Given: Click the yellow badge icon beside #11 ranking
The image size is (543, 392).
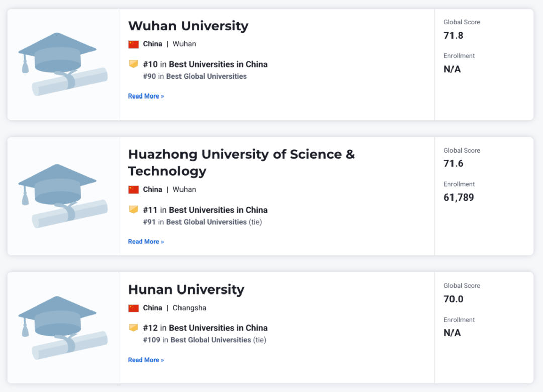Looking at the screenshot, I should tap(133, 210).
